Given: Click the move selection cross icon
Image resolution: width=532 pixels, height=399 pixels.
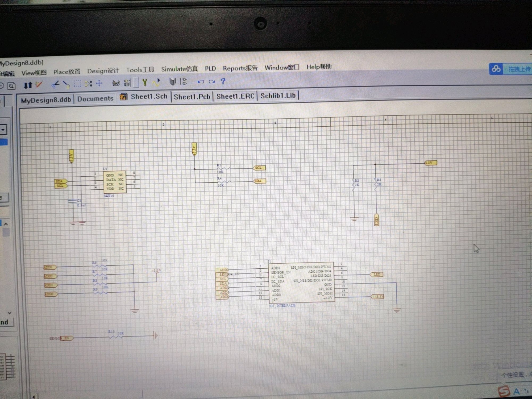Looking at the screenshot, I should click(99, 84).
